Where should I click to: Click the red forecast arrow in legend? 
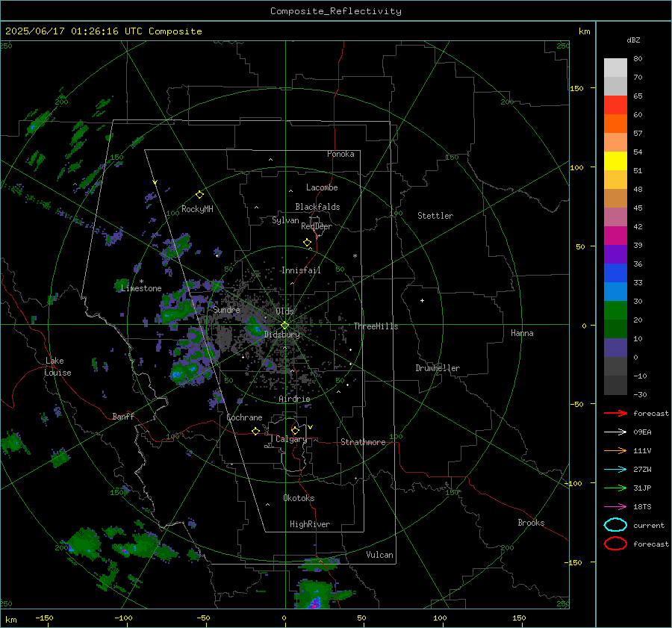click(x=615, y=413)
